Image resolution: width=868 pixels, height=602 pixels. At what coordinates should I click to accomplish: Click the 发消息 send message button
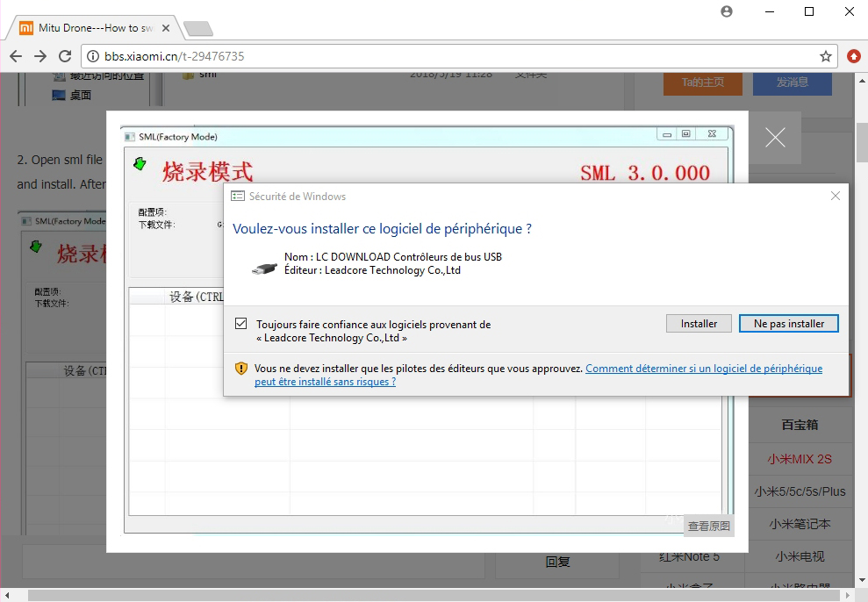point(793,82)
